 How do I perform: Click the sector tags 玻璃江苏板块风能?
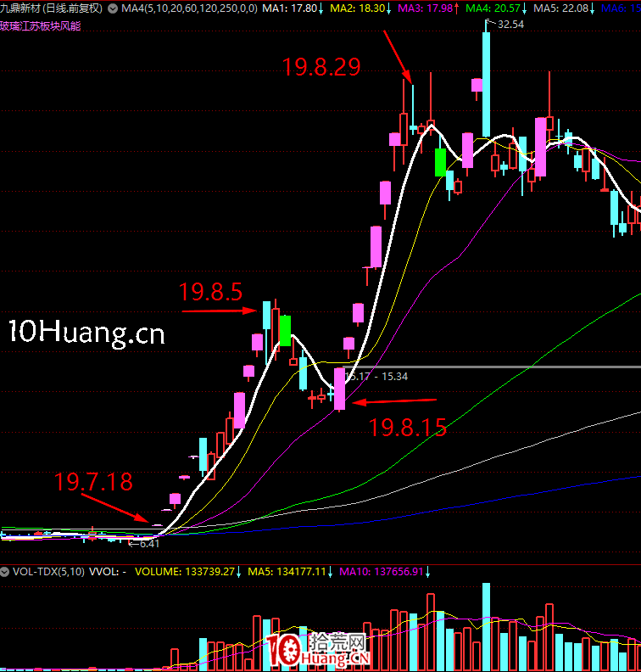coord(40,26)
